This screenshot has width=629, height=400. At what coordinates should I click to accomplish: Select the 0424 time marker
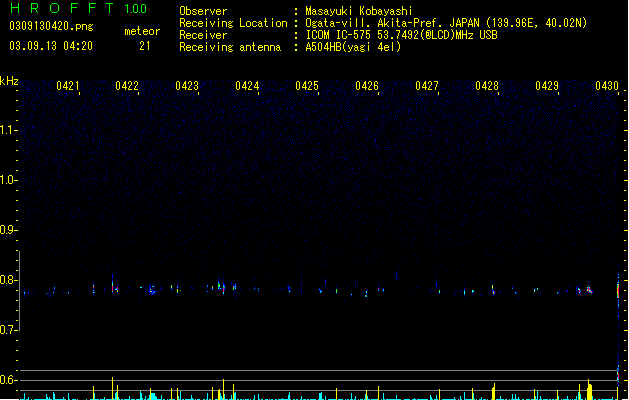(247, 86)
